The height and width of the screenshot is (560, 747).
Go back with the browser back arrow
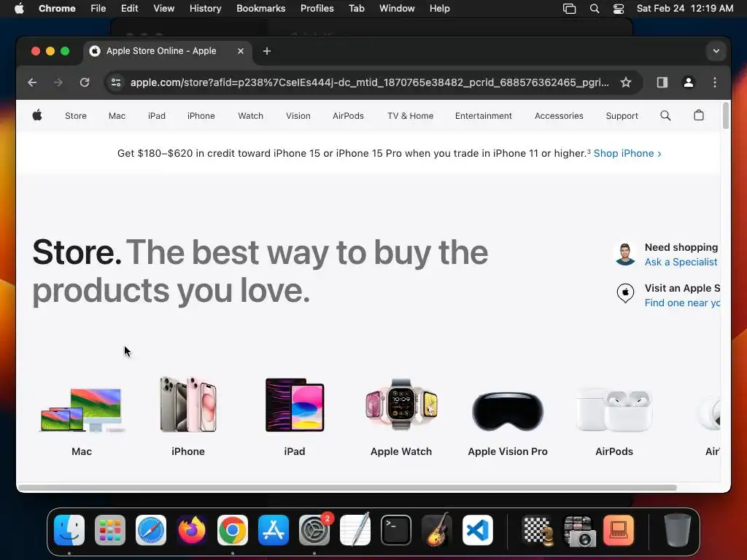(x=32, y=82)
